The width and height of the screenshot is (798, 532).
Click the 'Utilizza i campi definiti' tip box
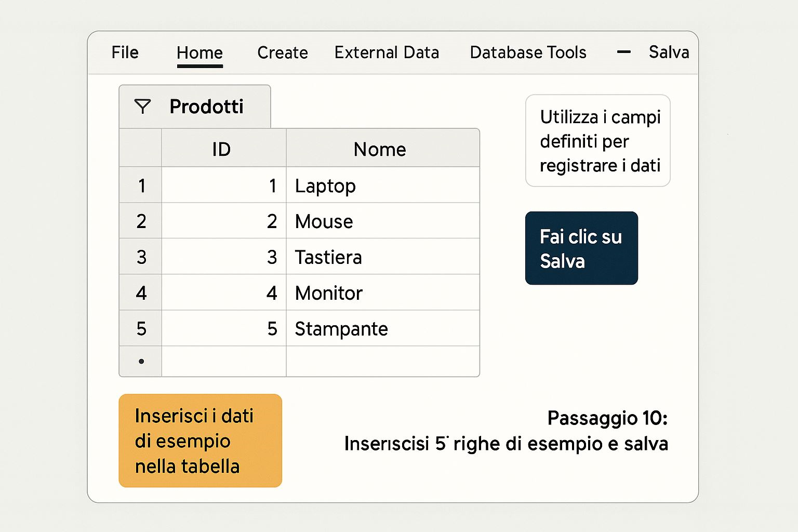[x=598, y=141]
